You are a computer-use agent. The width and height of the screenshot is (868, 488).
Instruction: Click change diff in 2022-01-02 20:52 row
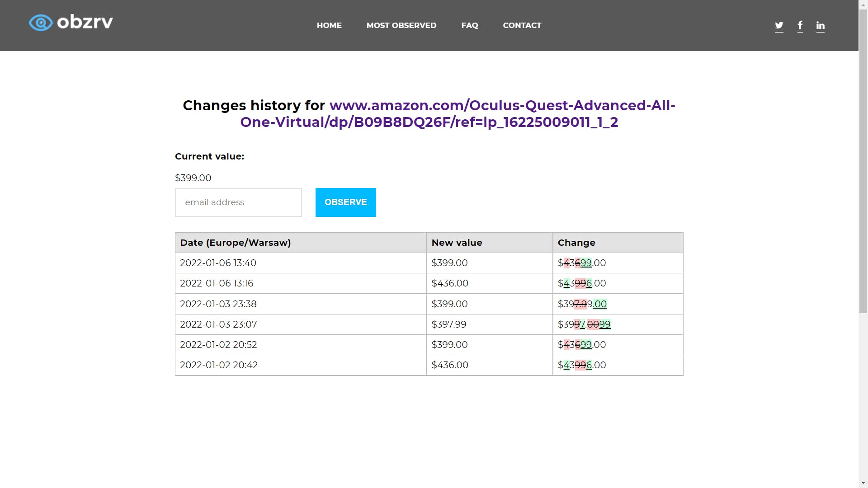[582, 345]
